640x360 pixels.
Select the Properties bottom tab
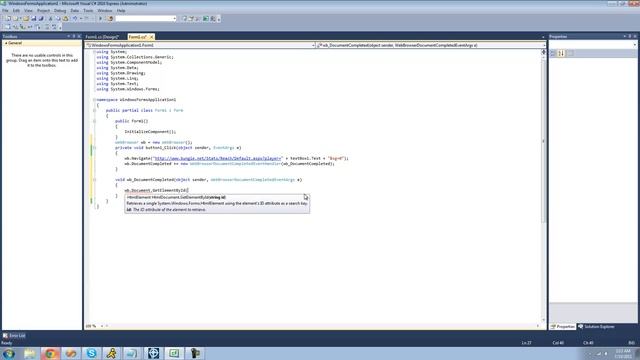[x=562, y=327]
